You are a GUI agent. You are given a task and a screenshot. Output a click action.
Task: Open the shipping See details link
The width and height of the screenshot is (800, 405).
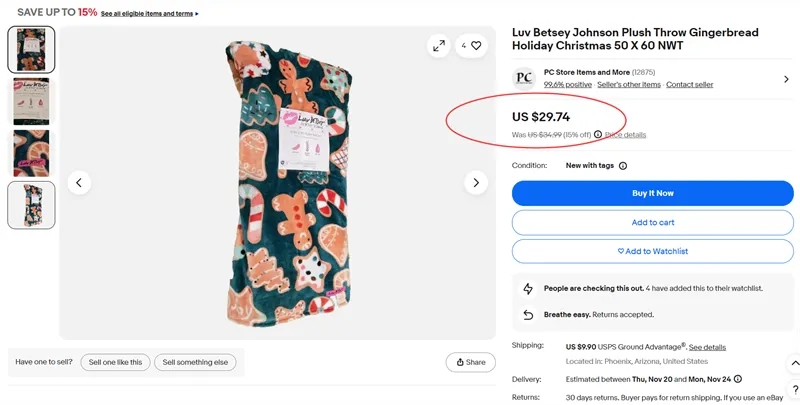pos(707,347)
